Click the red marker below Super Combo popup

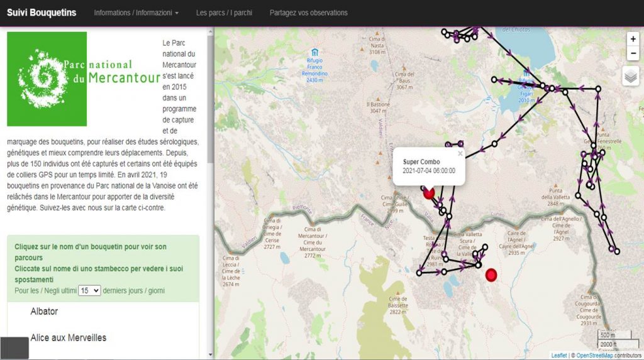pyautogui.click(x=429, y=193)
